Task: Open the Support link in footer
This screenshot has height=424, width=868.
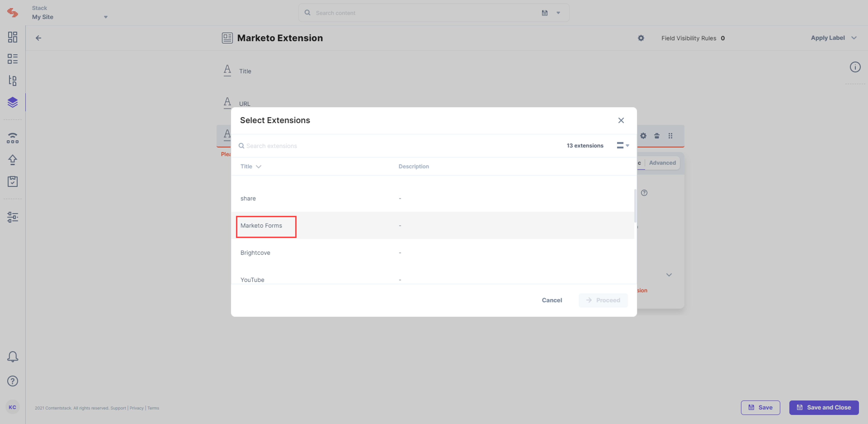Action: click(118, 408)
